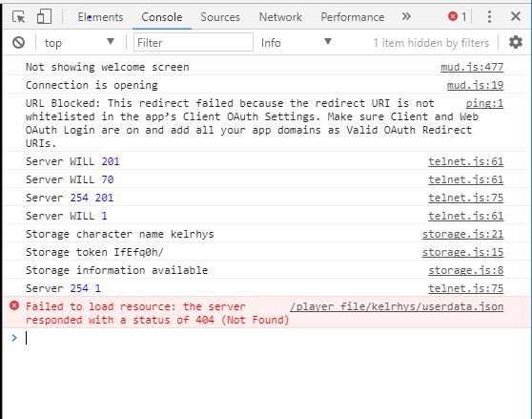Open console settings gear
This screenshot has width=532, height=419.
coord(516,42)
